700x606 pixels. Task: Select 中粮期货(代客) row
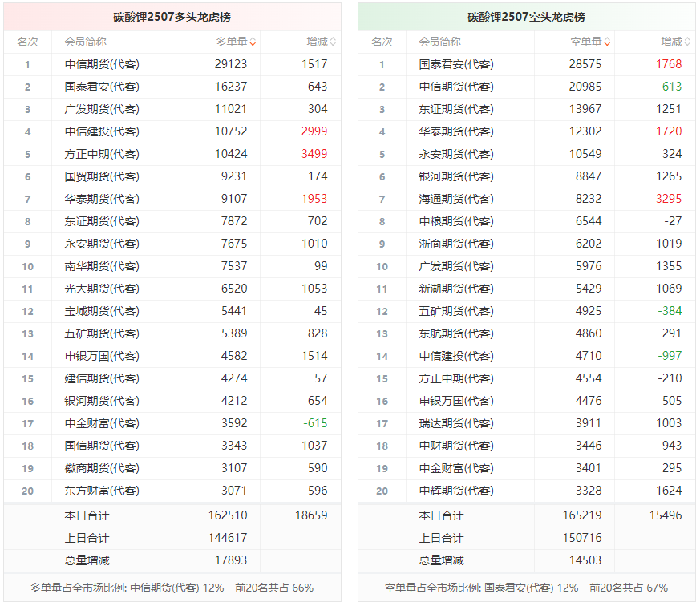527,221
